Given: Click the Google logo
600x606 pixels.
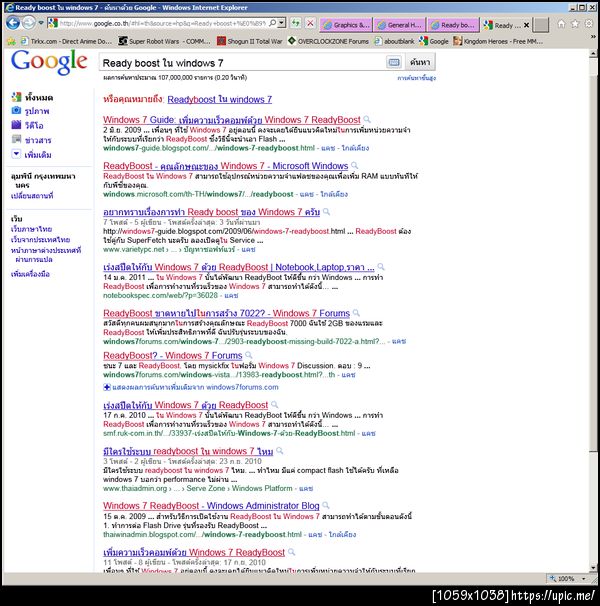Looking at the screenshot, I should click(49, 63).
